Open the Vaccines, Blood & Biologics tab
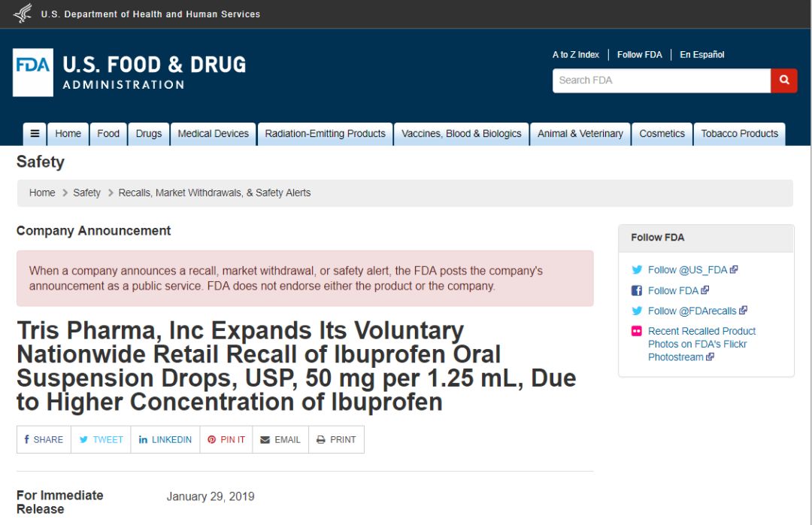This screenshot has width=812, height=525. point(462,134)
